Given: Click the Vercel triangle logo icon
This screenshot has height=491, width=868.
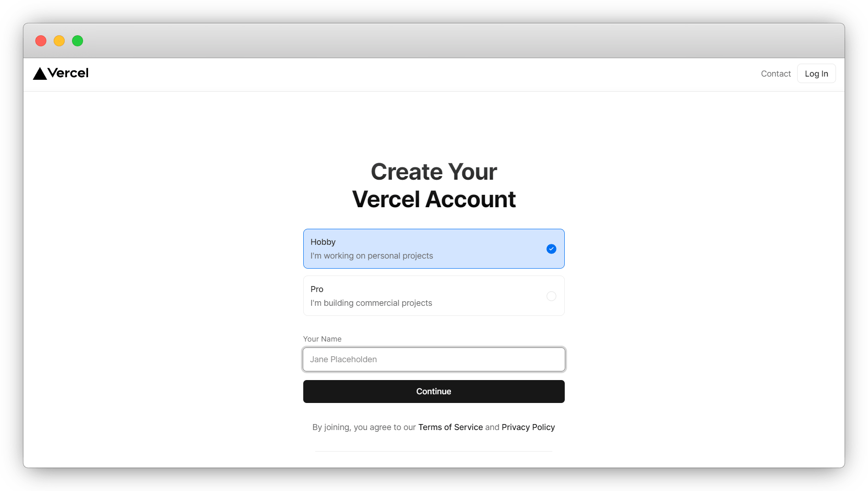Looking at the screenshot, I should click(x=40, y=74).
